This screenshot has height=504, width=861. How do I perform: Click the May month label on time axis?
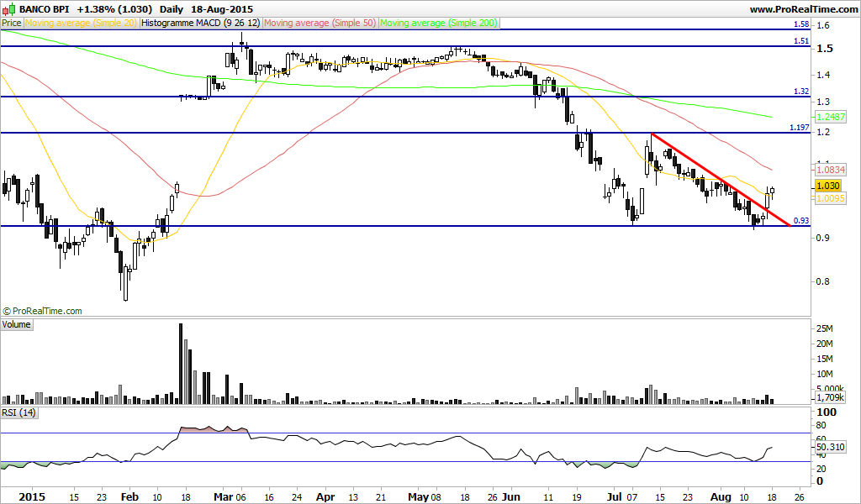pos(419,497)
